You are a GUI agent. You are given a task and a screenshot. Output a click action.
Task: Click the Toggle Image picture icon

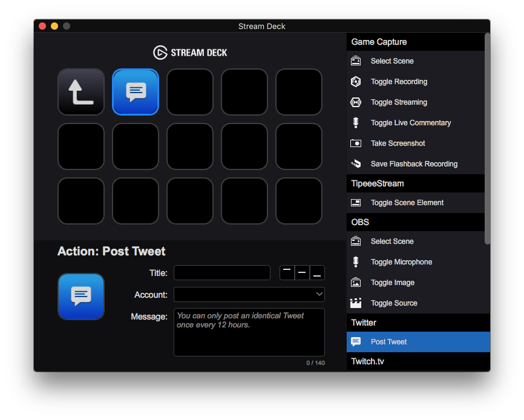[x=356, y=283]
